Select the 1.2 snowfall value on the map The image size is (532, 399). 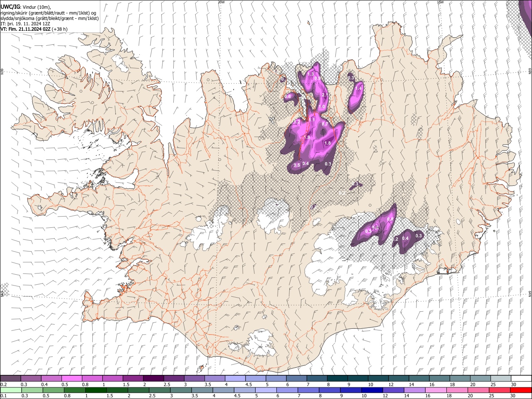click(297, 122)
